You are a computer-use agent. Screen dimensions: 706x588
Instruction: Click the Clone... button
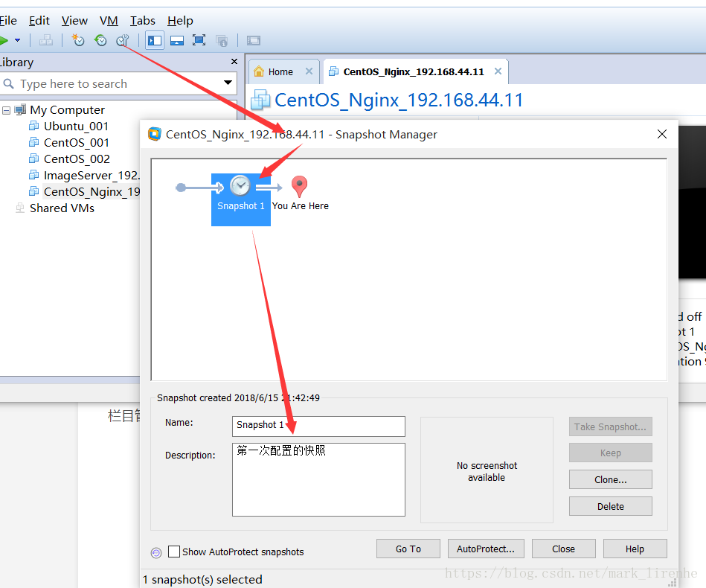[610, 479]
